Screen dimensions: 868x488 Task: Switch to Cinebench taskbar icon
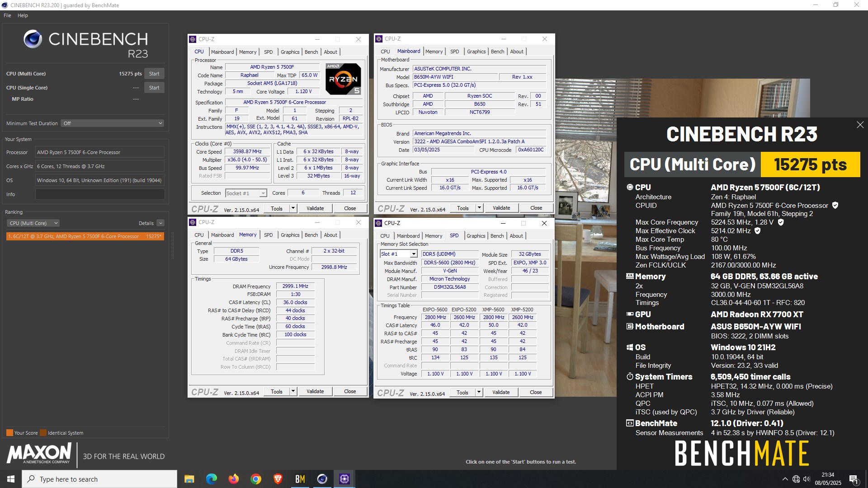(x=322, y=479)
